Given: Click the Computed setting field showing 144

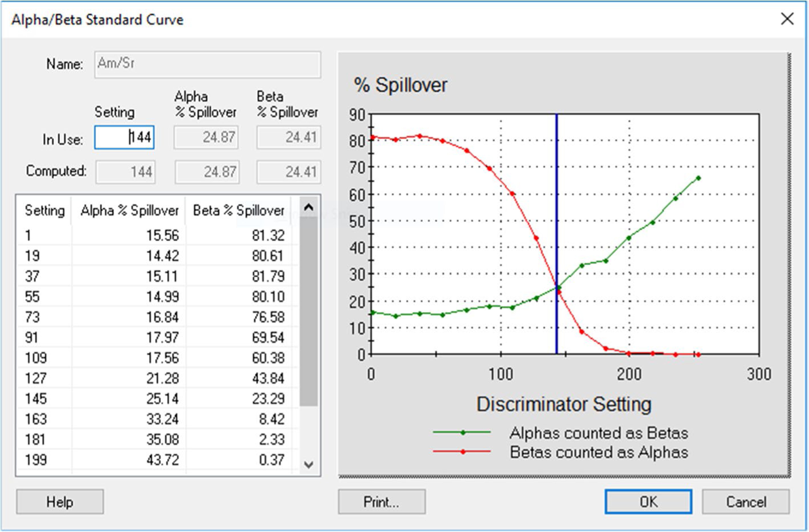Looking at the screenshot, I should tap(125, 172).
